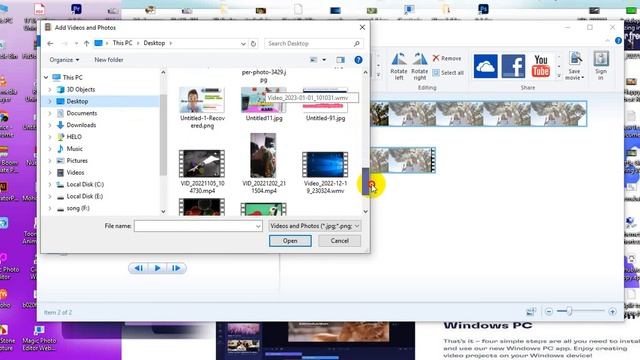Share movie to OneDrive cloud icon

tap(485, 66)
